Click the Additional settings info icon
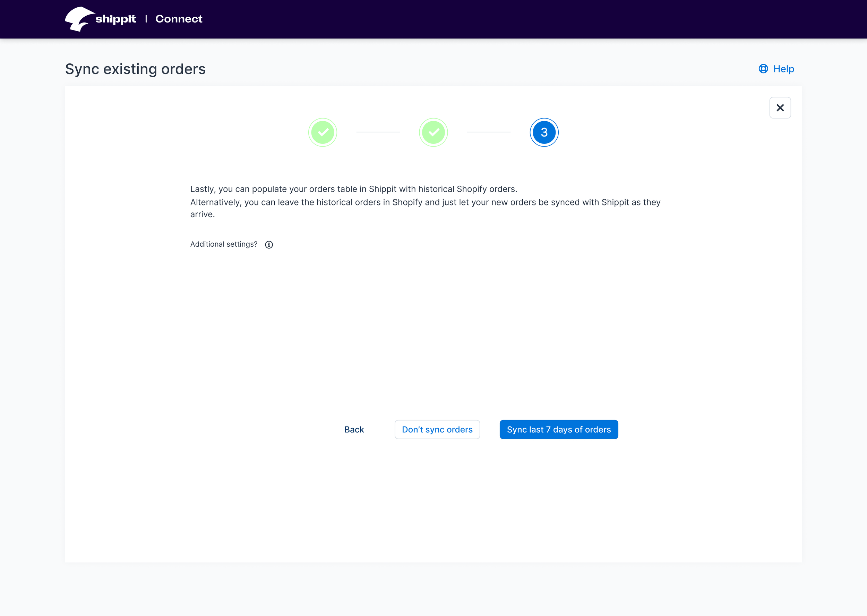Viewport: 867px width, 616px height. pos(269,245)
